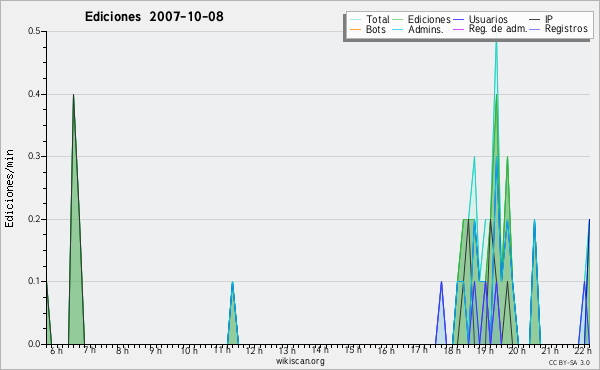Select the Usuarios legend label

point(488,19)
